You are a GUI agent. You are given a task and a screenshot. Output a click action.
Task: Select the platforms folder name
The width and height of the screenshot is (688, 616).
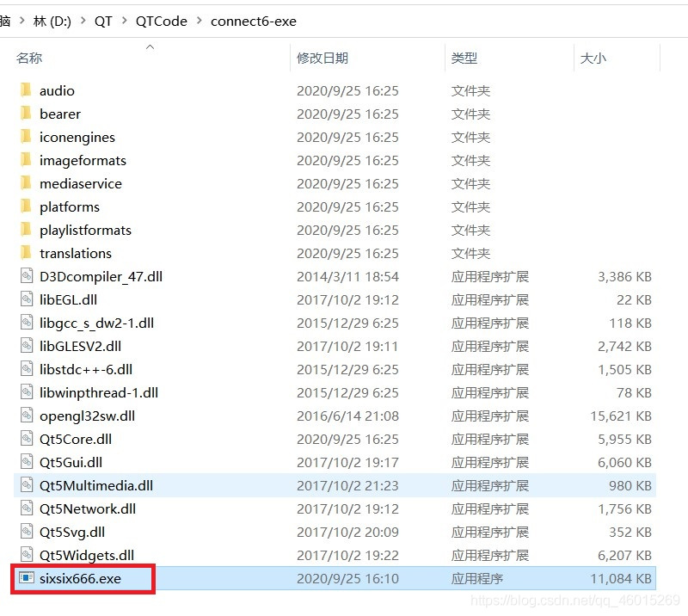click(70, 207)
